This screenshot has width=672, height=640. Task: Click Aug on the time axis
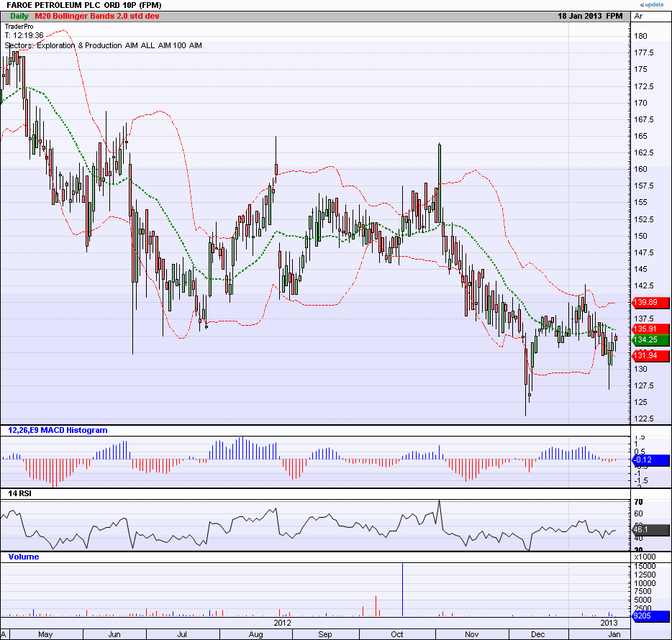(x=257, y=634)
